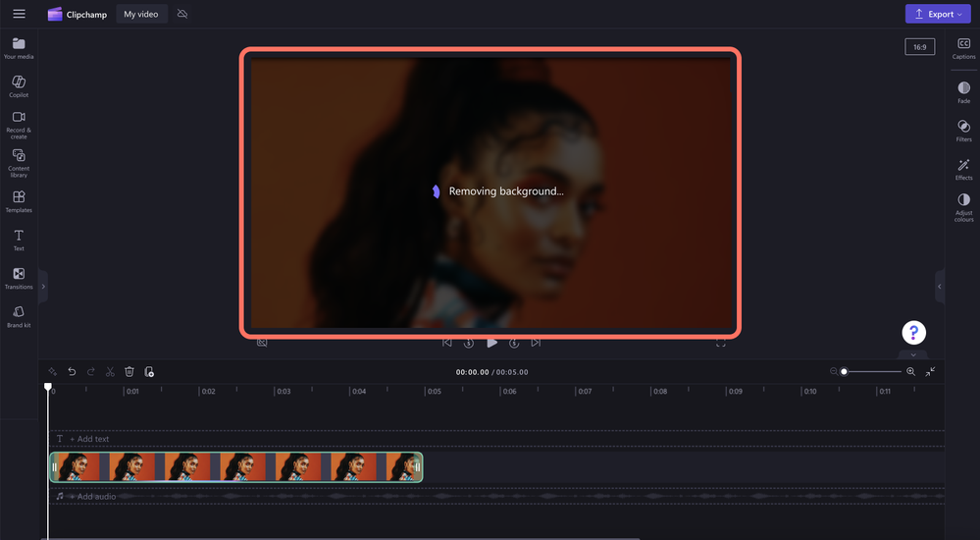Delete the selected clip

click(x=129, y=372)
